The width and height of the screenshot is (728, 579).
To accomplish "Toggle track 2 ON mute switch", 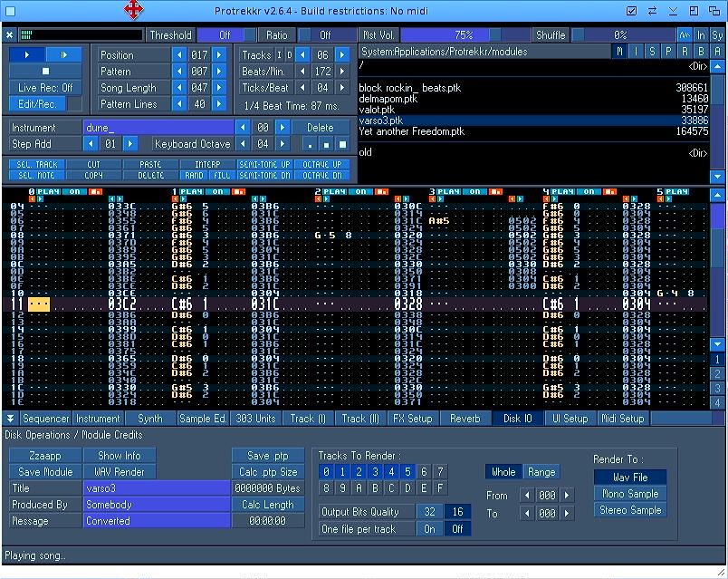I will pos(360,191).
